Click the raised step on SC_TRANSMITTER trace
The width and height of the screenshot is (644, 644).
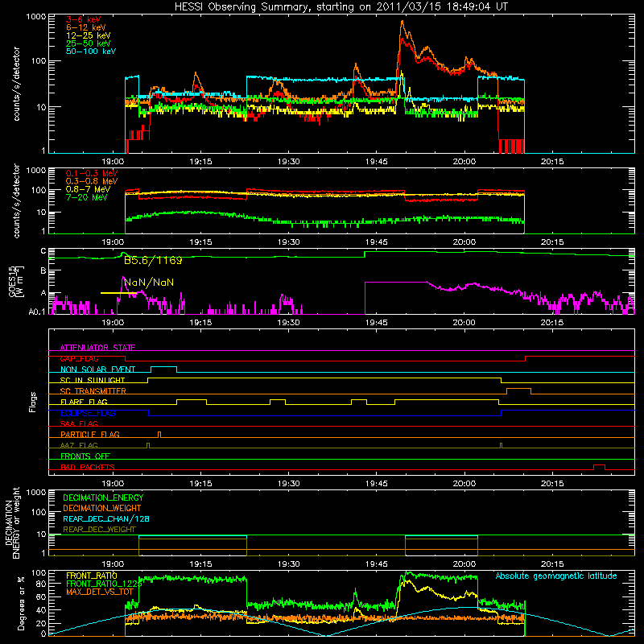[x=518, y=390]
